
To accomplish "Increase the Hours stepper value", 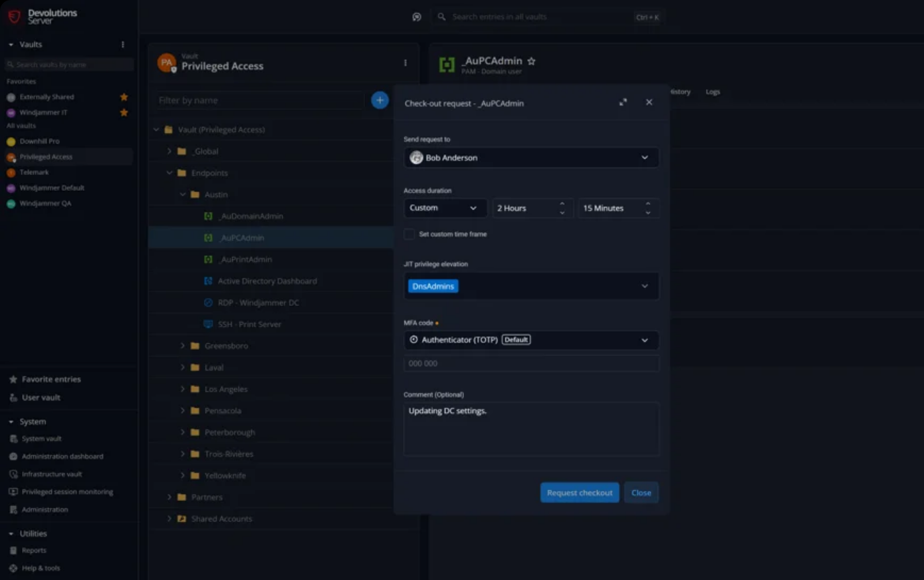I will [562, 204].
